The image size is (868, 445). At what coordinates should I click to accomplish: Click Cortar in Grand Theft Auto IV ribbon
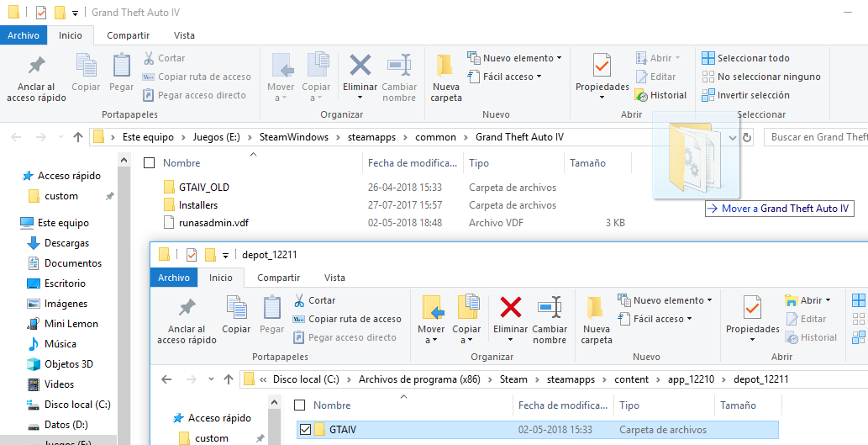coord(165,58)
